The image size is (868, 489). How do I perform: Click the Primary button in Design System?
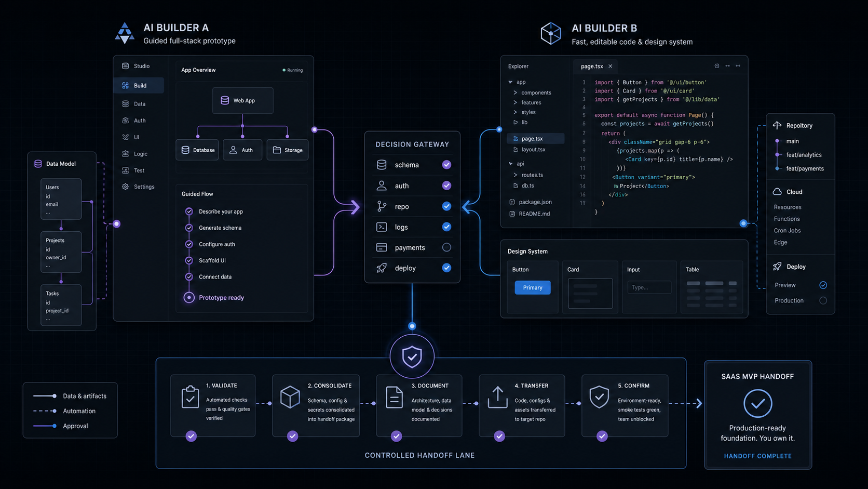[x=533, y=287]
